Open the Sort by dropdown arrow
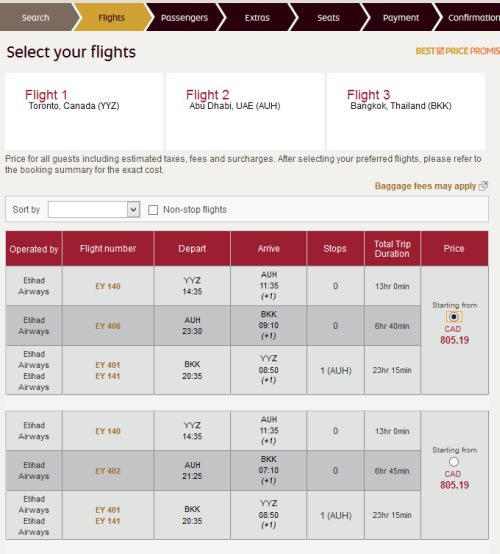This screenshot has height=554, width=500. (x=133, y=210)
